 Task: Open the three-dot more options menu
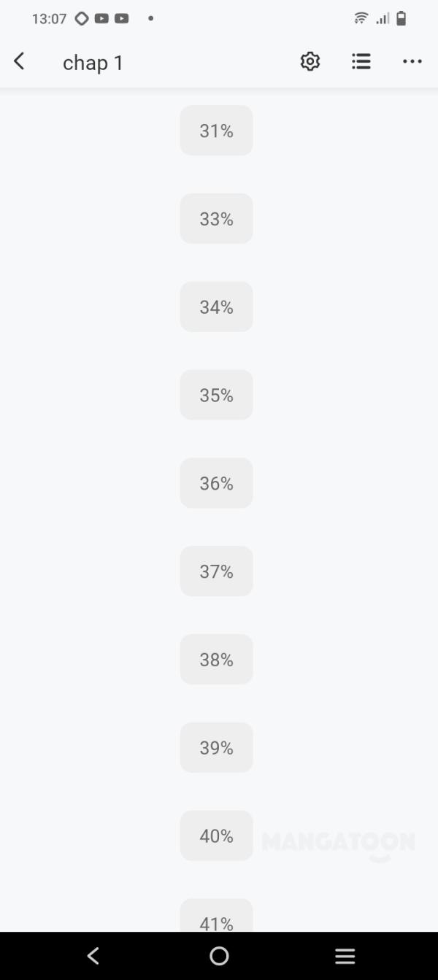pyautogui.click(x=412, y=62)
